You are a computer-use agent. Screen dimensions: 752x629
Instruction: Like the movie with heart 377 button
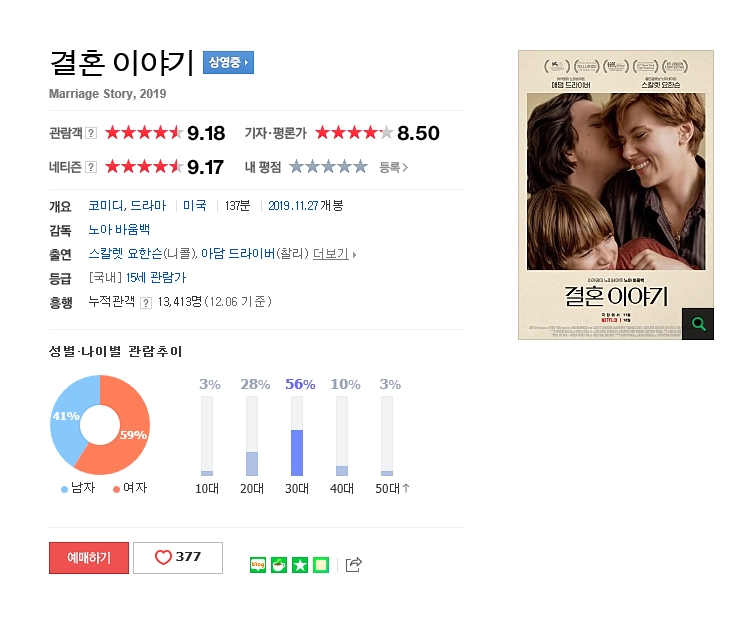pyautogui.click(x=178, y=558)
